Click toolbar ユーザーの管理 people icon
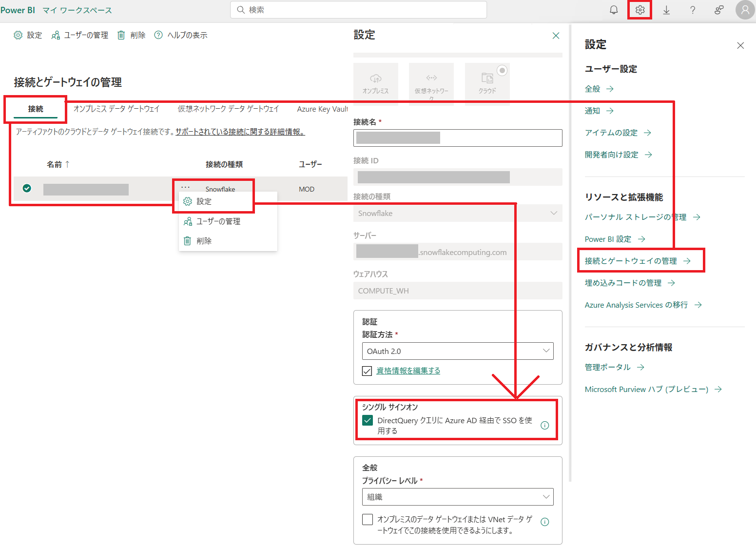Viewport: 756px width, 548px height. (x=56, y=35)
